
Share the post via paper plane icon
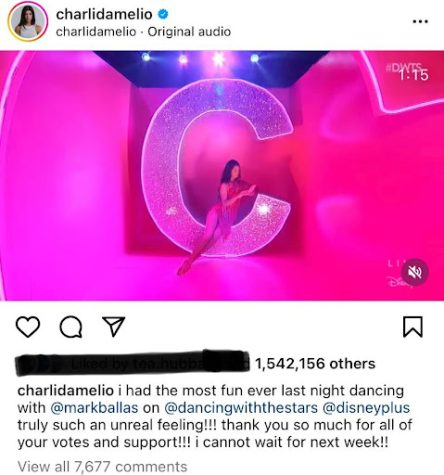tap(114, 326)
